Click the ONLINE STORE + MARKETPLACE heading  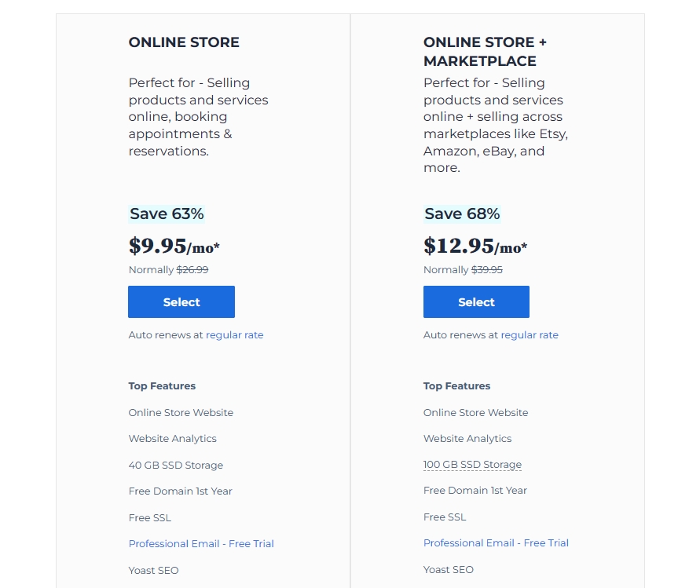point(480,52)
